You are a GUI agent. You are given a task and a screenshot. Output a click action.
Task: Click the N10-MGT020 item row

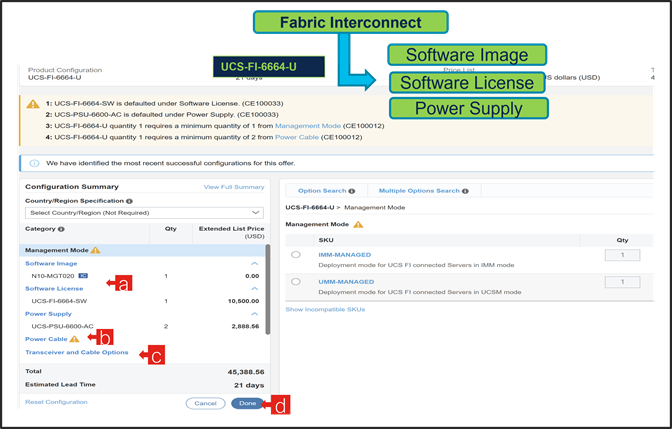point(142,276)
